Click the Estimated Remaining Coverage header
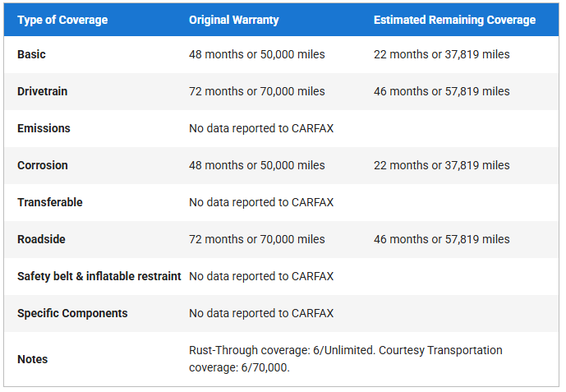 pyautogui.click(x=454, y=20)
